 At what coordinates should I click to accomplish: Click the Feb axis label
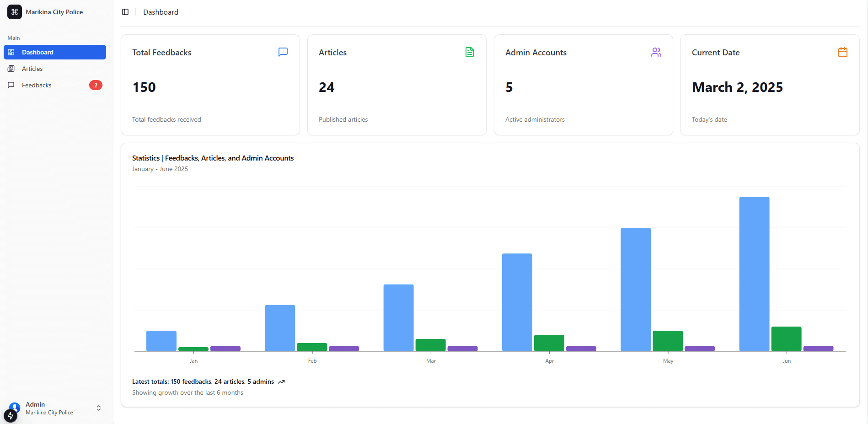click(312, 361)
